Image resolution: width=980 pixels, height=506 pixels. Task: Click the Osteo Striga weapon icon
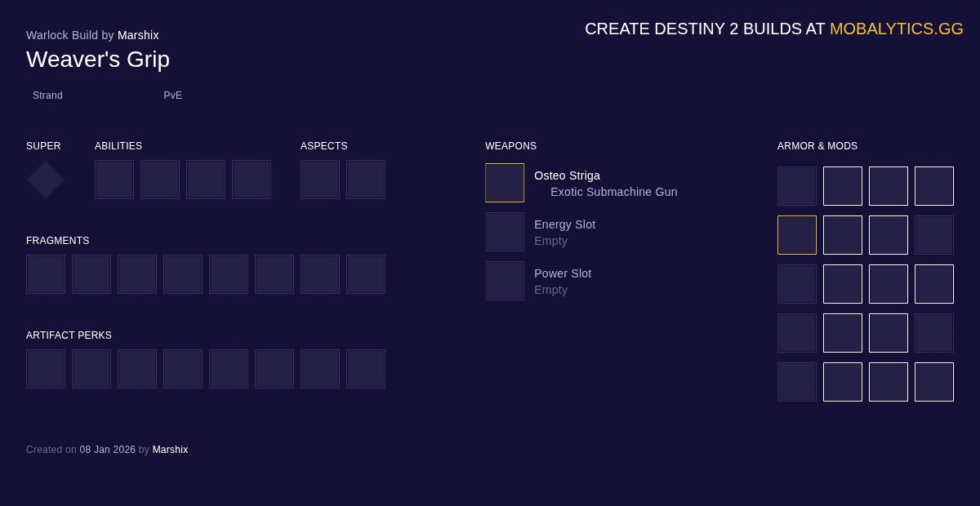click(x=505, y=183)
